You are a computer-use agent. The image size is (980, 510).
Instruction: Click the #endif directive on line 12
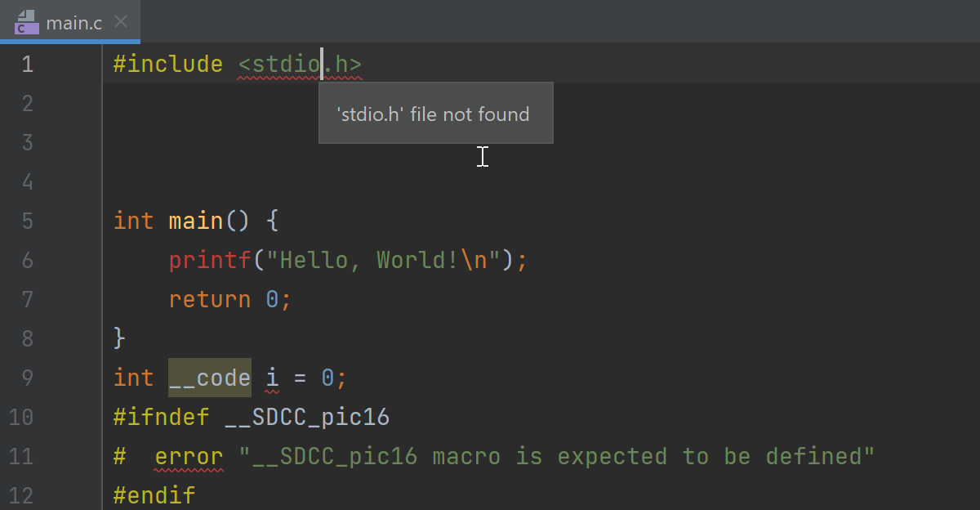tap(154, 495)
